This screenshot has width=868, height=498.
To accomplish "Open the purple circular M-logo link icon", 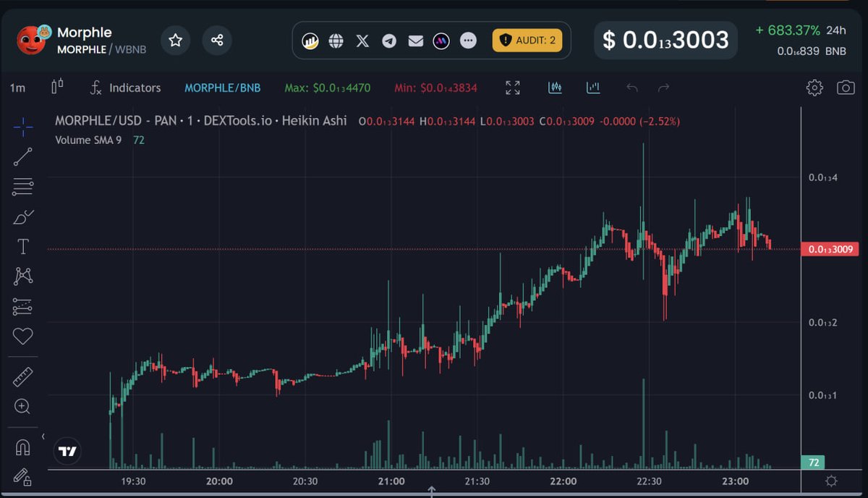I will click(441, 41).
